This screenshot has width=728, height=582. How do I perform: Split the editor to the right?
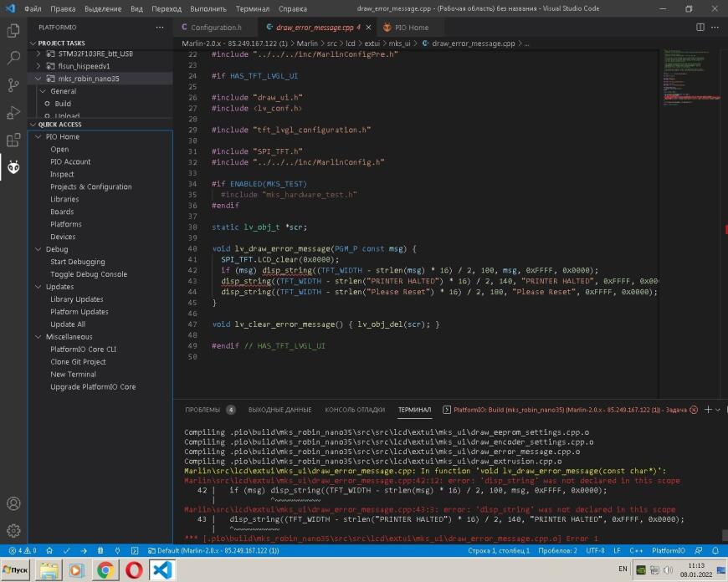pos(700,28)
